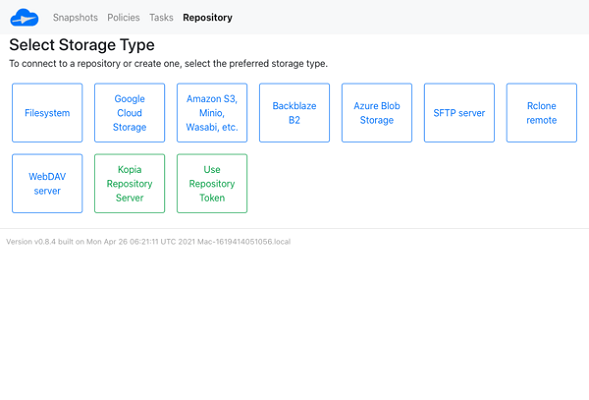This screenshot has width=589, height=400.
Task: Switch to the Policies tab
Action: click(123, 18)
